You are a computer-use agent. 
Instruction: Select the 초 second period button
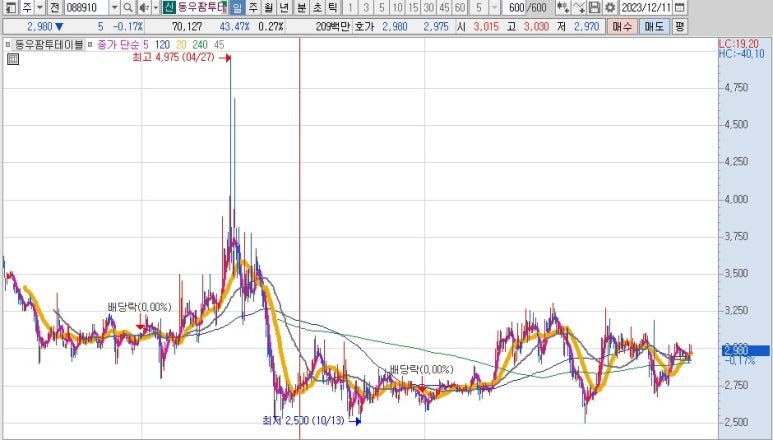(317, 7)
